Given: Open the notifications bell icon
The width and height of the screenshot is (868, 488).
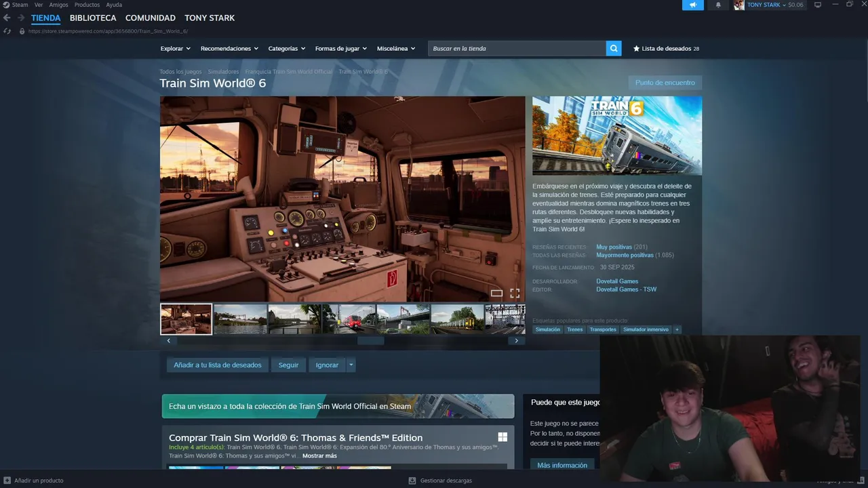Looking at the screenshot, I should coord(718,5).
